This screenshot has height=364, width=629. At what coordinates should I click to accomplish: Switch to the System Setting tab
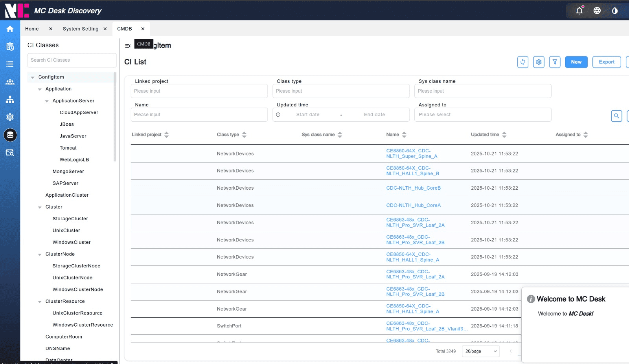(x=81, y=29)
